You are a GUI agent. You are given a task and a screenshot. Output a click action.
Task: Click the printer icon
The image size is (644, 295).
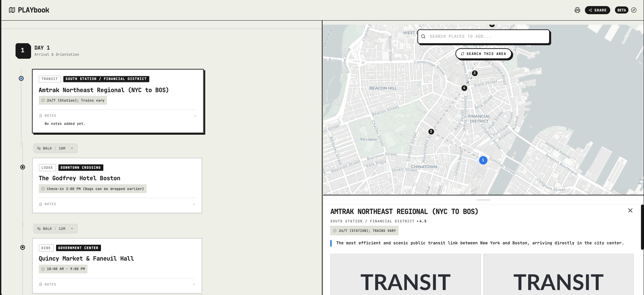(x=577, y=10)
